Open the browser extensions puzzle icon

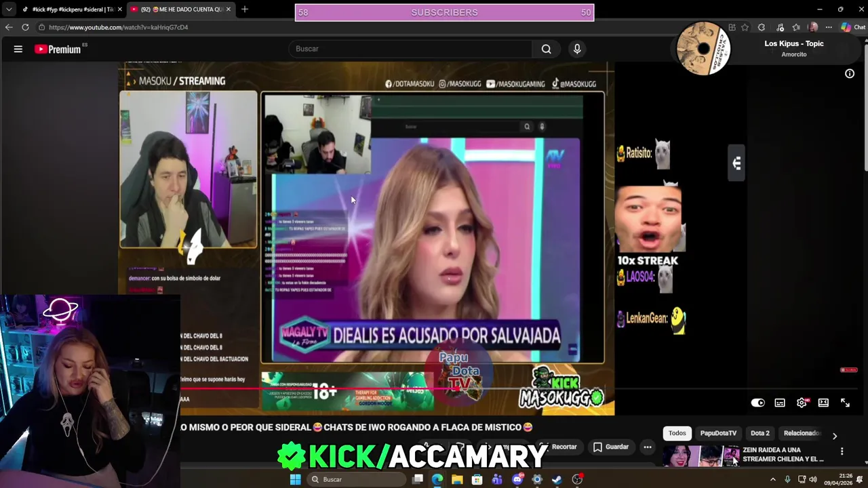(x=762, y=27)
